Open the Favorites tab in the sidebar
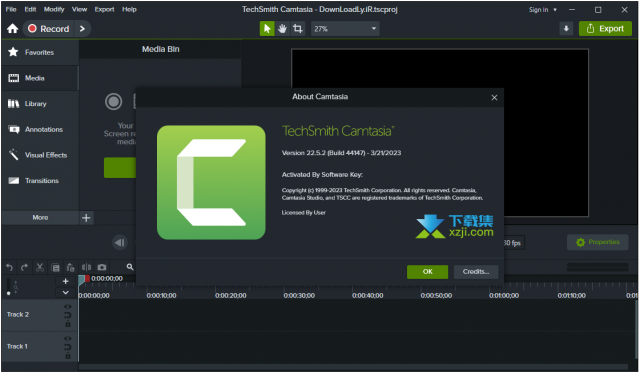 40,52
